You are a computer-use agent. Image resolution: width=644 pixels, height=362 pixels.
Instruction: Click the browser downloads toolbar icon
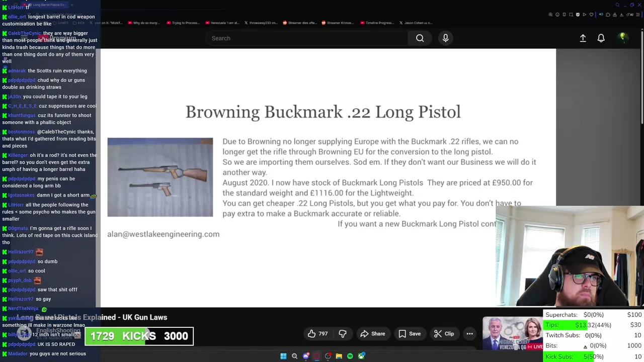[621, 15]
